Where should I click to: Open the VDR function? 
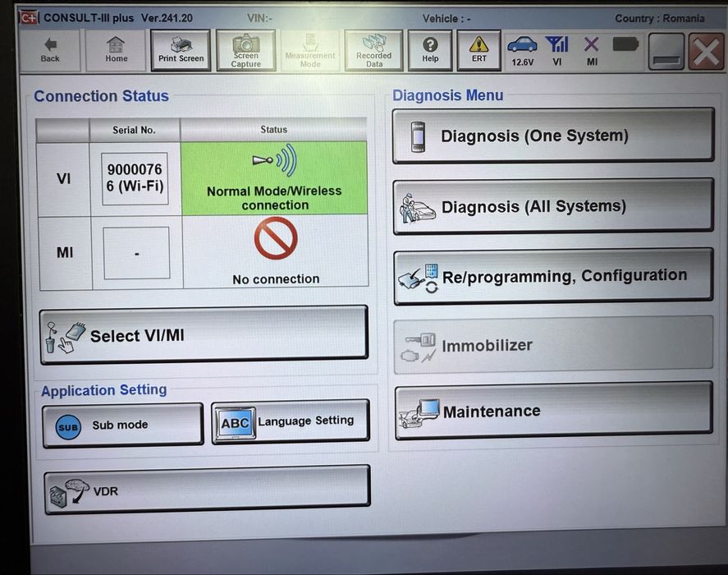pos(207,490)
